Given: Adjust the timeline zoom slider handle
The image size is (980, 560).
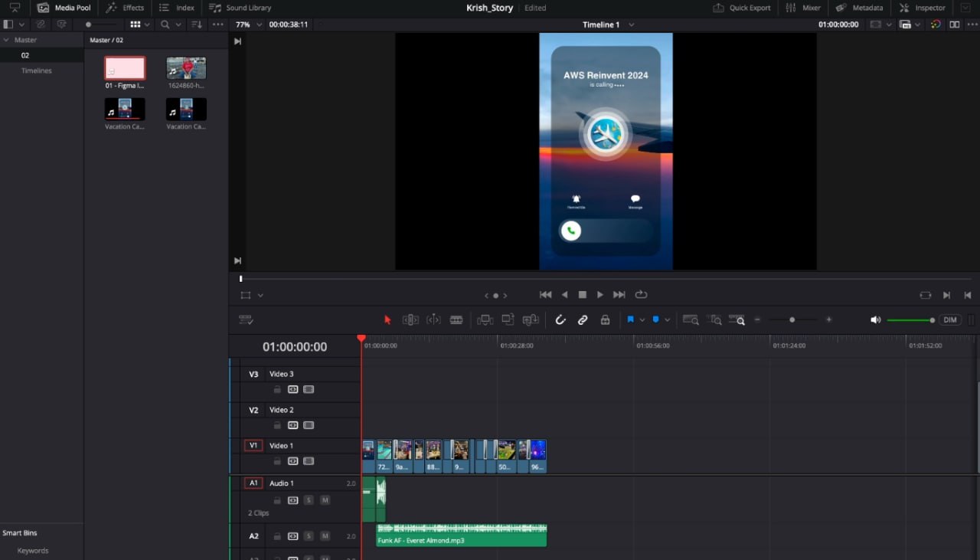Looking at the screenshot, I should 792,319.
